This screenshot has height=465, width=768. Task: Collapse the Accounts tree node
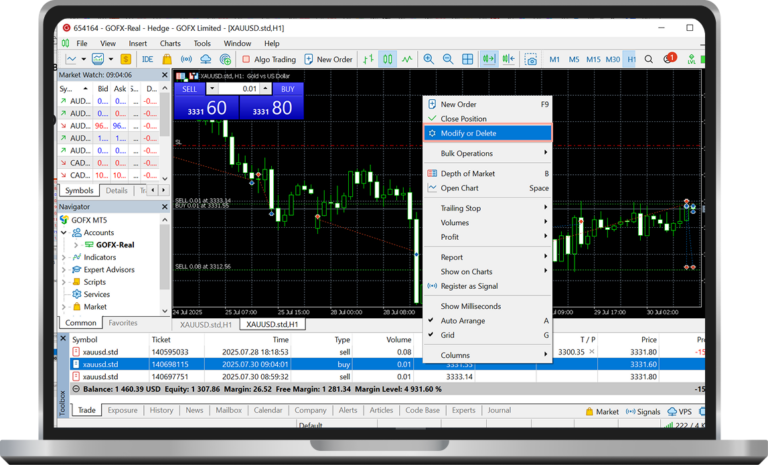pos(64,232)
